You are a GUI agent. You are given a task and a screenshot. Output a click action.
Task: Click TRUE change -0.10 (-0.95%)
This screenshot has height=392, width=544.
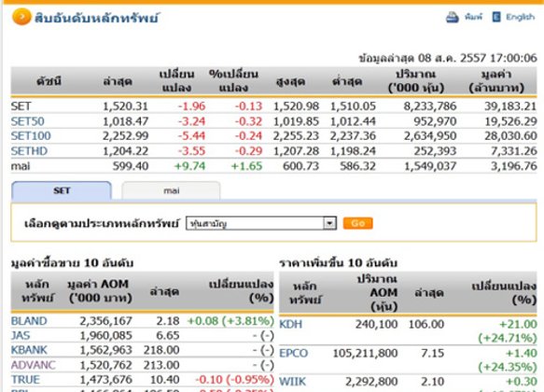pyautogui.click(x=234, y=380)
